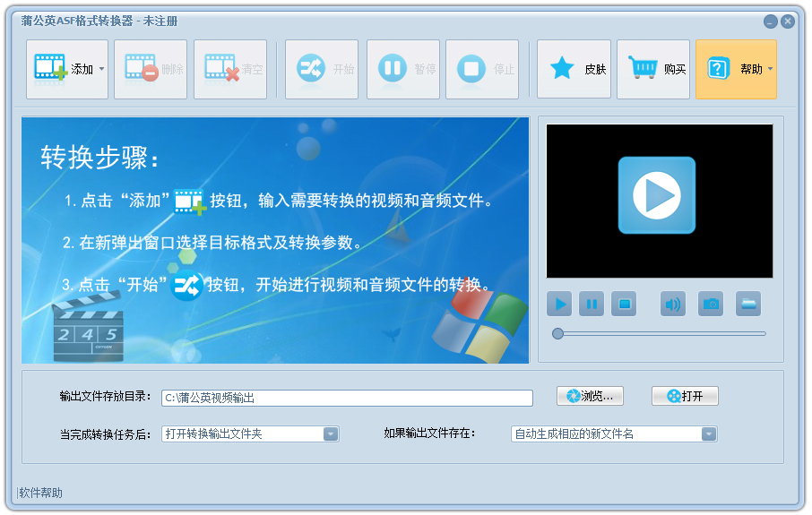812x515 pixels.
Task: Open the 帮助 (Help) menu
Action: point(735,69)
